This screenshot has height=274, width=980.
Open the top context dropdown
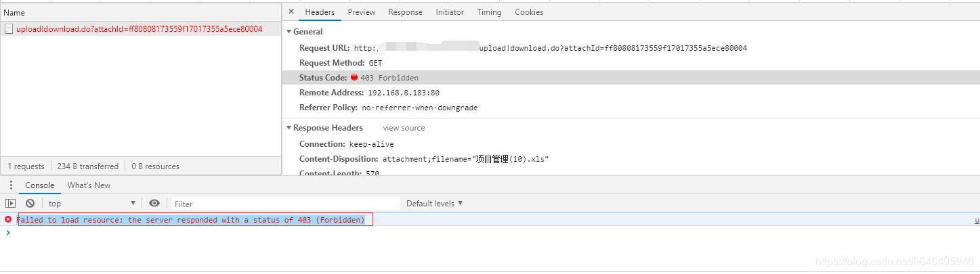click(x=92, y=204)
